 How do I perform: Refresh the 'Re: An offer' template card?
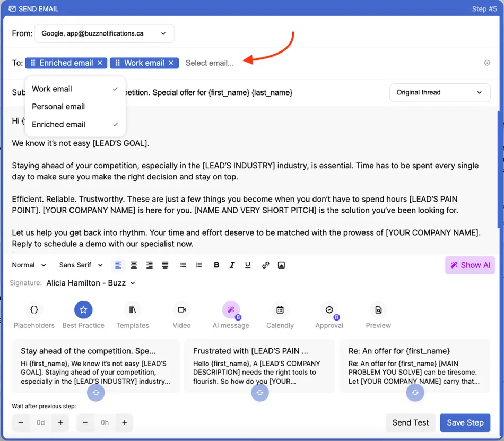pyautogui.click(x=415, y=393)
